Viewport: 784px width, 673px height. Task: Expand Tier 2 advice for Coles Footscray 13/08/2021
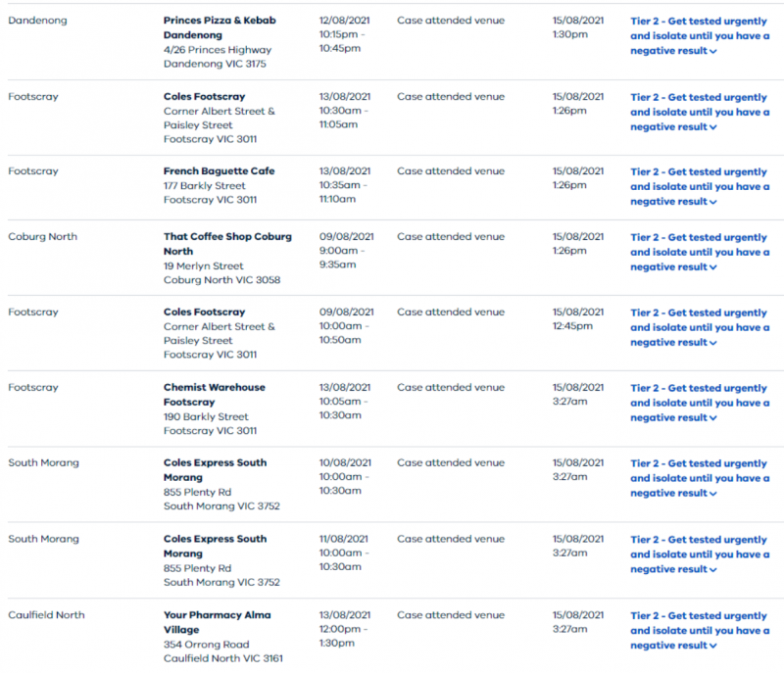(x=699, y=112)
